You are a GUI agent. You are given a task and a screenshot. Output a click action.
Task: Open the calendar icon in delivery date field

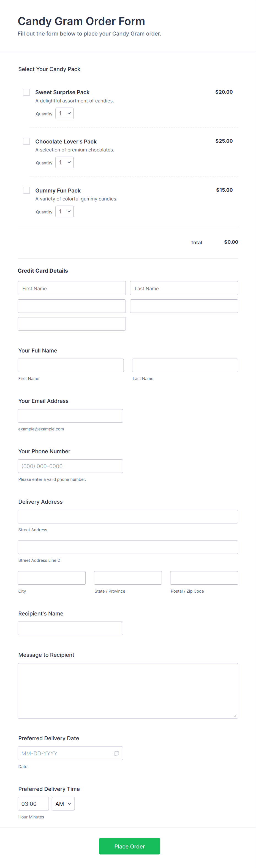[116, 753]
